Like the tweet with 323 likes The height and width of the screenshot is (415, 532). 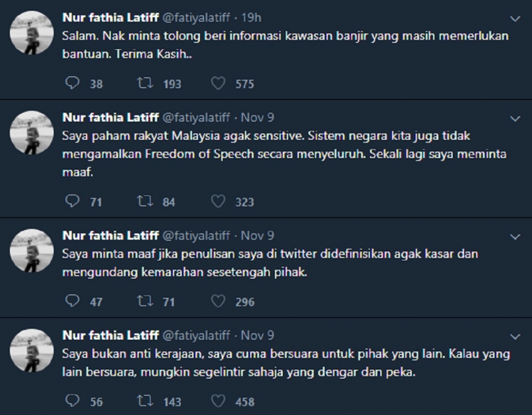point(218,201)
